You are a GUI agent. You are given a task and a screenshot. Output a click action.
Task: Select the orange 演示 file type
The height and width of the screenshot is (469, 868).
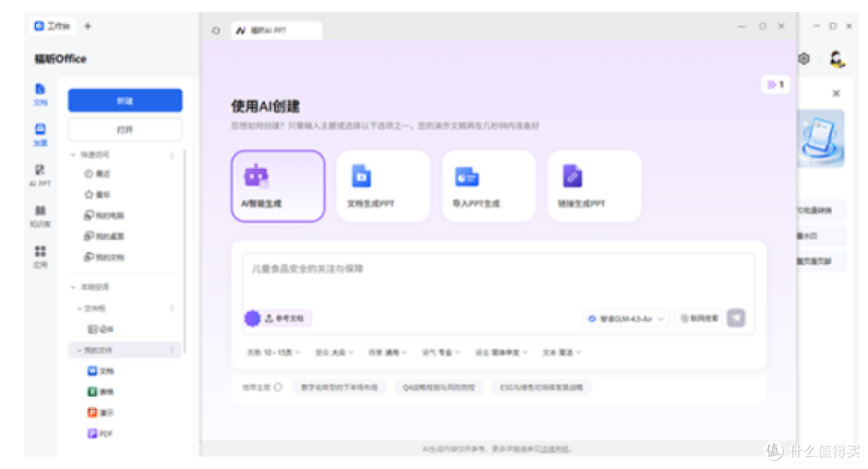point(100,413)
